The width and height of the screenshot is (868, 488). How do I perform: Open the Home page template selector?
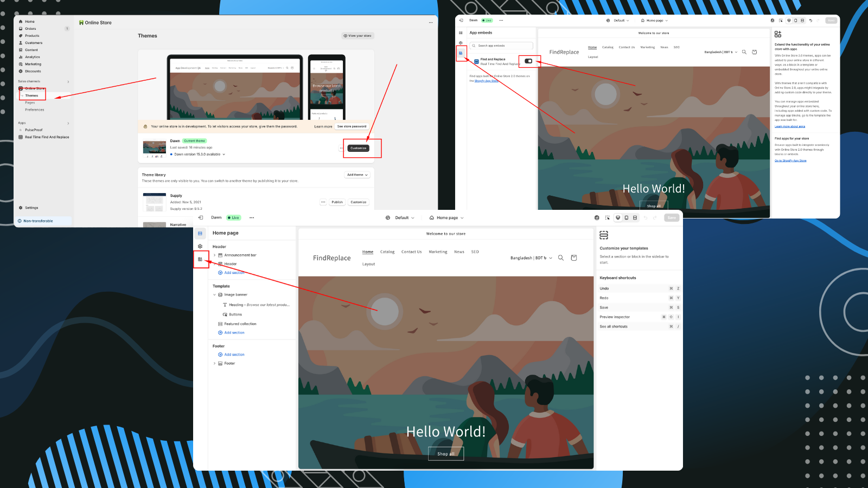point(446,217)
